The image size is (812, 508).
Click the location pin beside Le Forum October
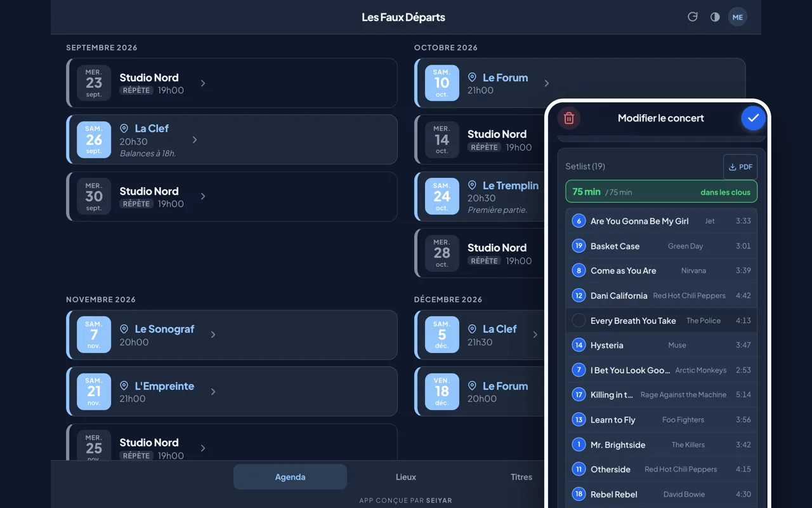[x=472, y=77]
